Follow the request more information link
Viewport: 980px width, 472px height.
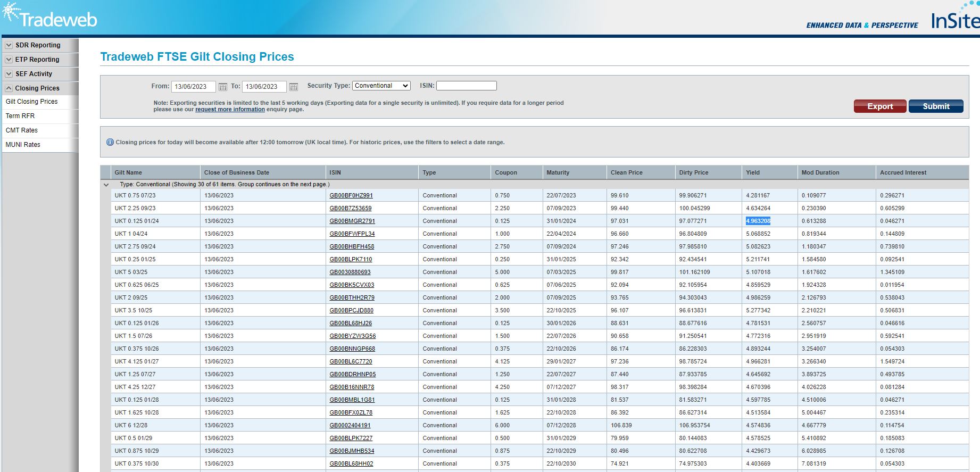pos(230,109)
